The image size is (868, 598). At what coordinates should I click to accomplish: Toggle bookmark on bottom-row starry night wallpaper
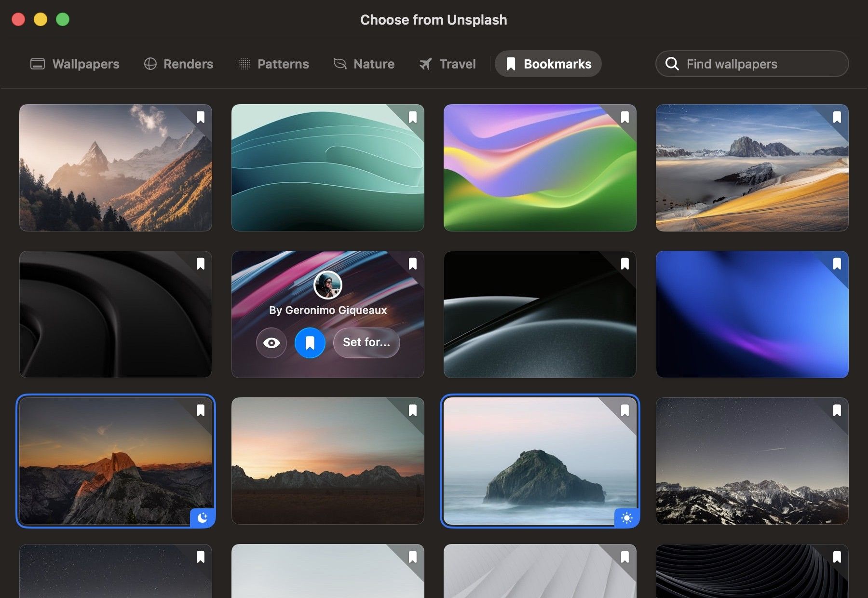tap(201, 557)
